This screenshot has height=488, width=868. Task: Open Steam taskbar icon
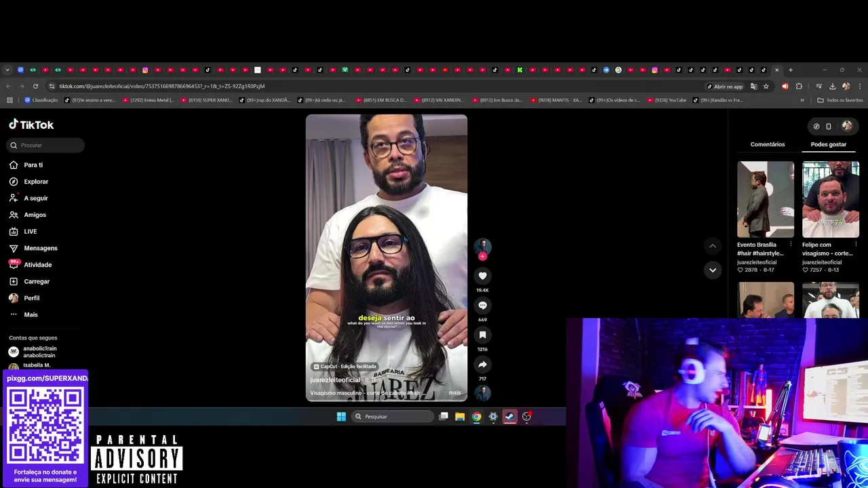pos(509,416)
